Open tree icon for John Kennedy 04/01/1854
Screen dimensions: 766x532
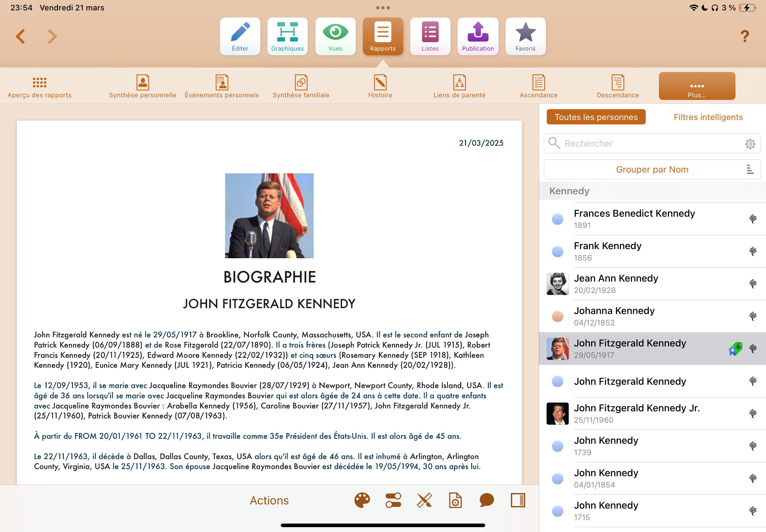tap(753, 478)
